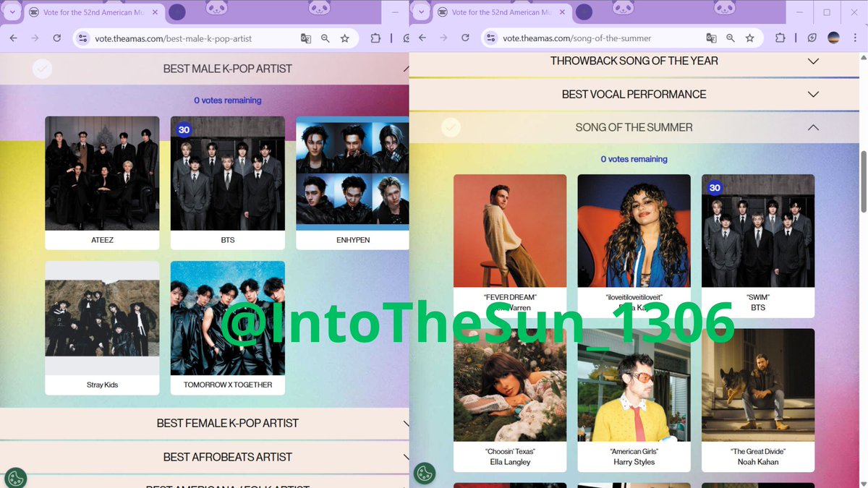Open cookie settings on the Song of the Summer page

pyautogui.click(x=425, y=474)
